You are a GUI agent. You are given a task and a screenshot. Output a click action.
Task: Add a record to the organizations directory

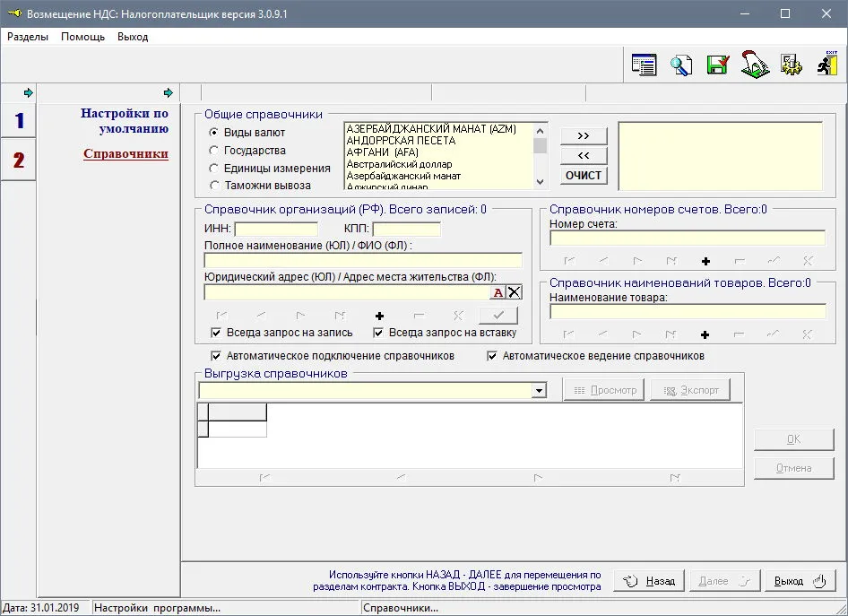pos(380,316)
